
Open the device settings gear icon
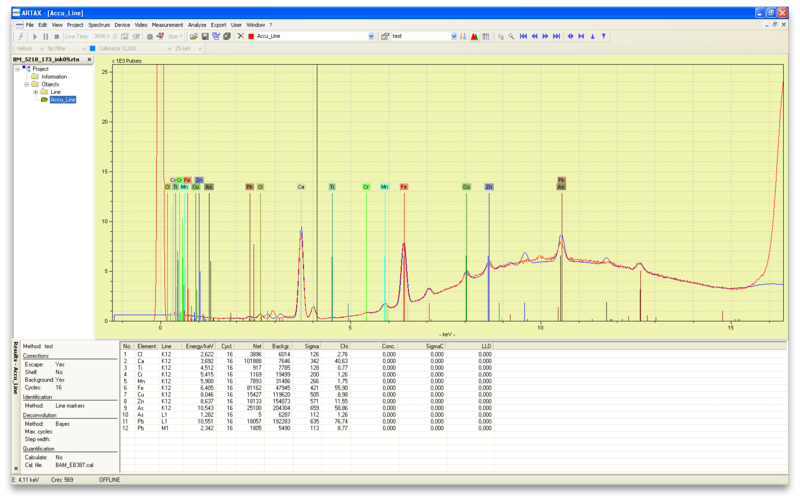(149, 36)
